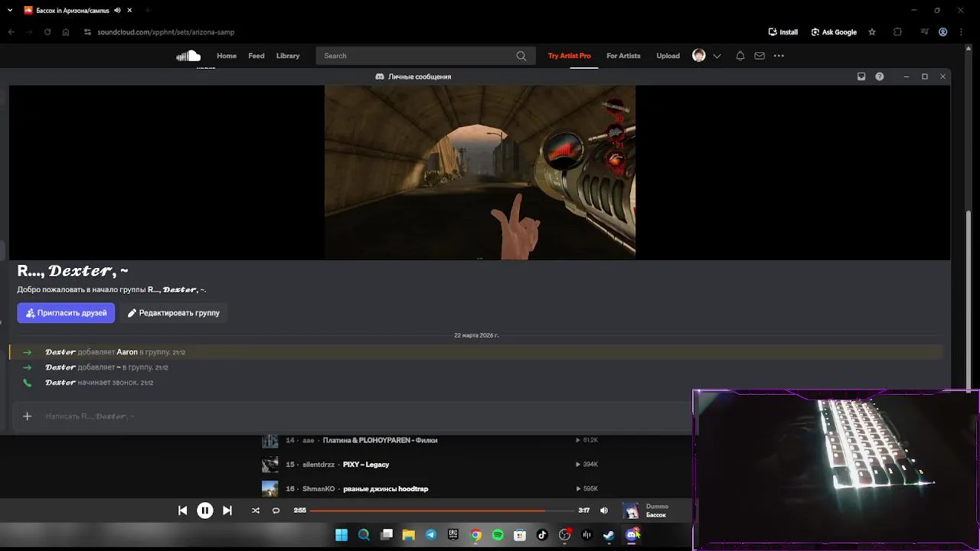Click the ShmanKO artist name in playlist

(318, 488)
